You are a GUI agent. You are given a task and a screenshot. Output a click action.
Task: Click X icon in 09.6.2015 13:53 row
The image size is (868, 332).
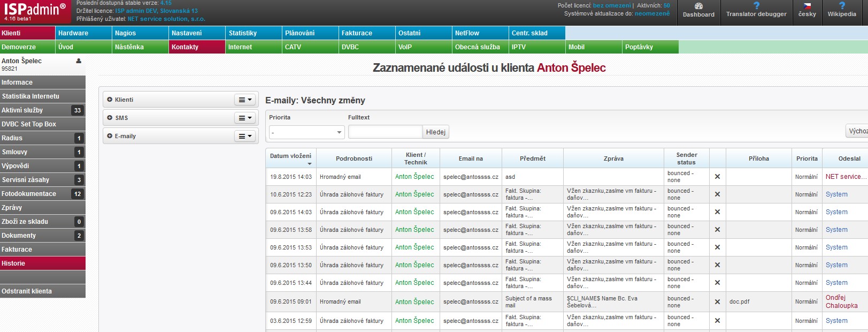pos(717,247)
